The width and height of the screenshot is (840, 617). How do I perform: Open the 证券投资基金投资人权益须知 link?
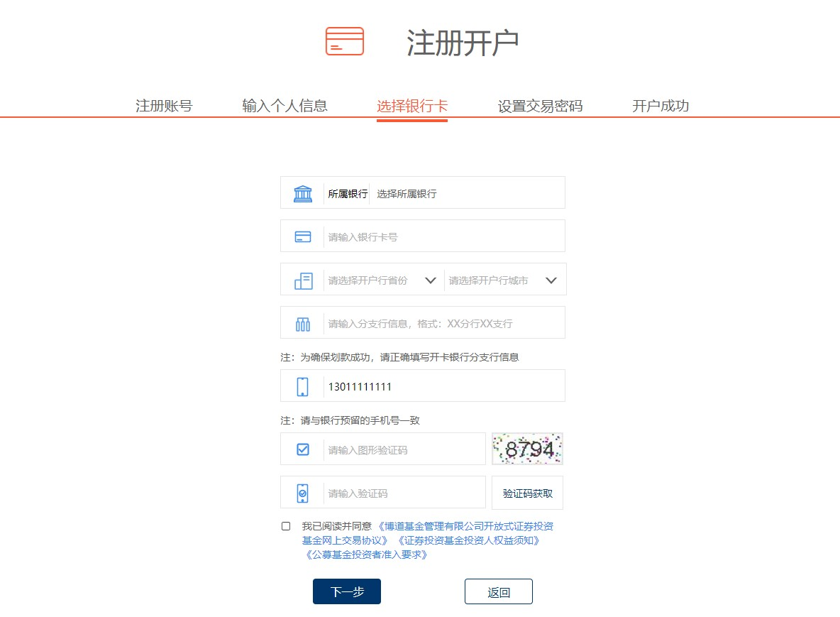click(x=468, y=540)
